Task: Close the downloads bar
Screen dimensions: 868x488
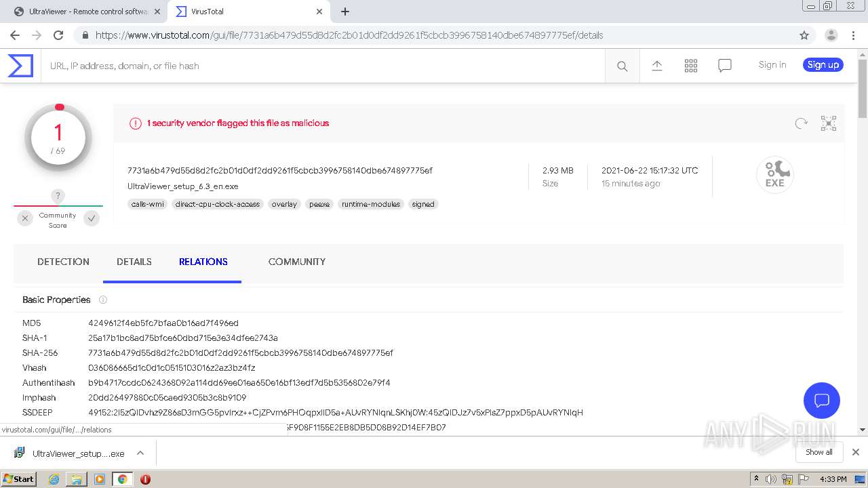Action: (856, 452)
